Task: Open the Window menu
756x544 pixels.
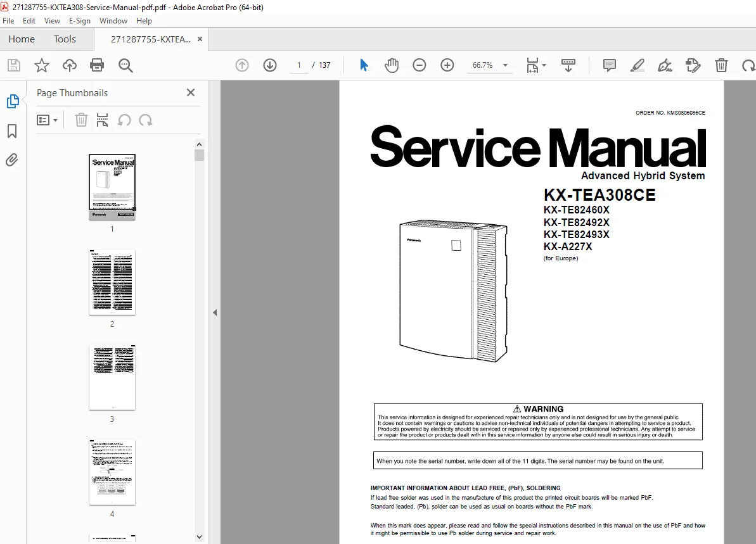Action: [x=113, y=21]
